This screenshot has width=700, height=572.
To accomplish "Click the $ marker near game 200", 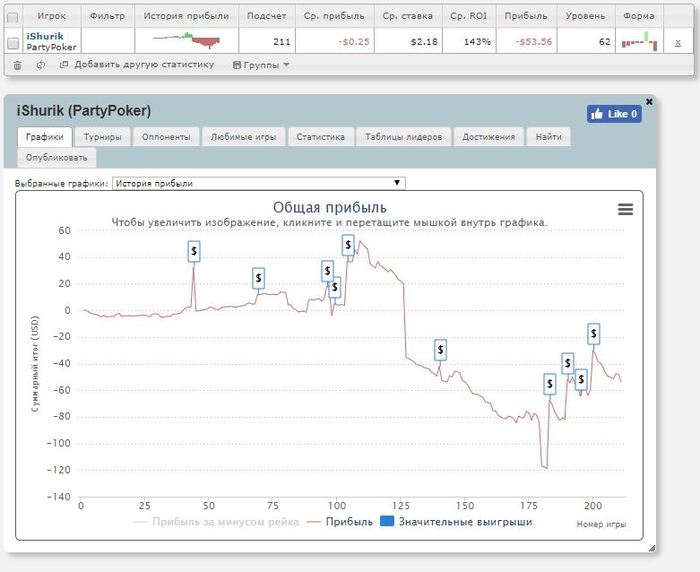I will [x=593, y=334].
